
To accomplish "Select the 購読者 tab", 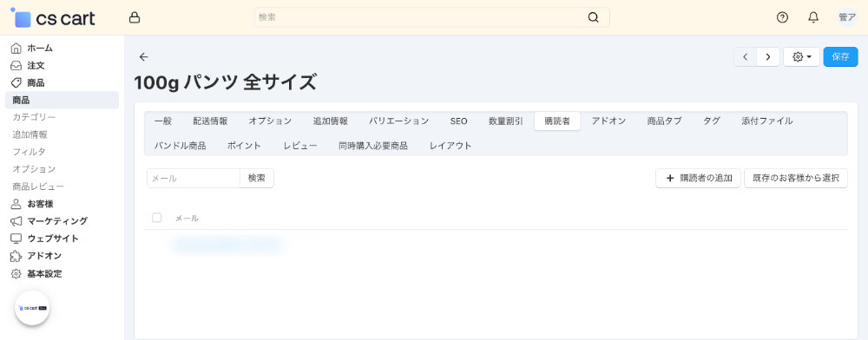I will [557, 121].
